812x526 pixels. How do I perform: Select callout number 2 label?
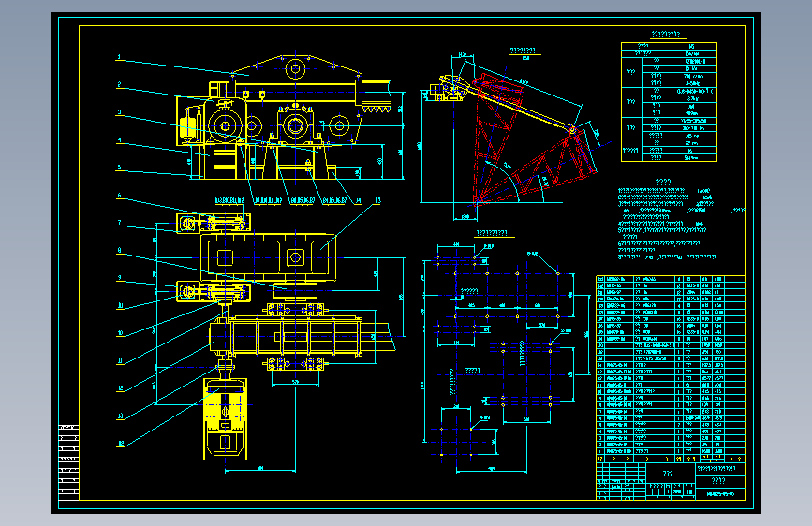point(119,84)
